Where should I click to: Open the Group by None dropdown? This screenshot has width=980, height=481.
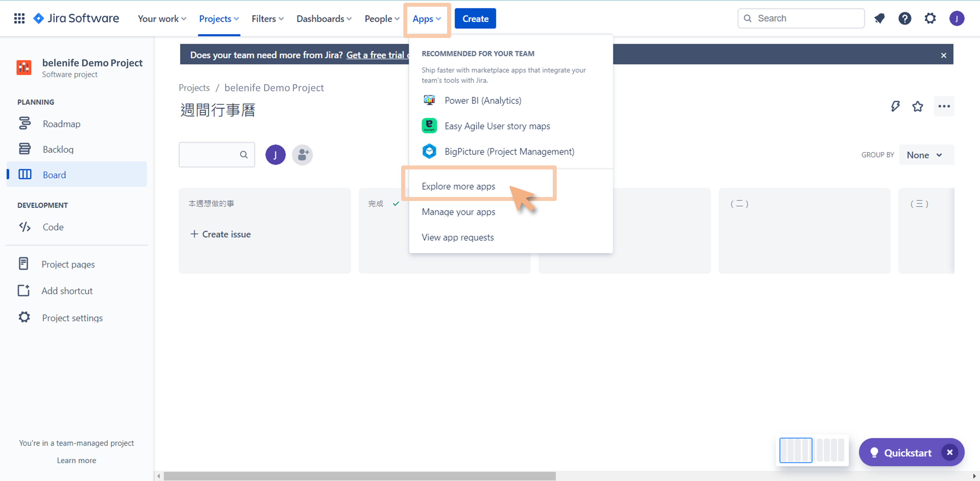(x=926, y=155)
